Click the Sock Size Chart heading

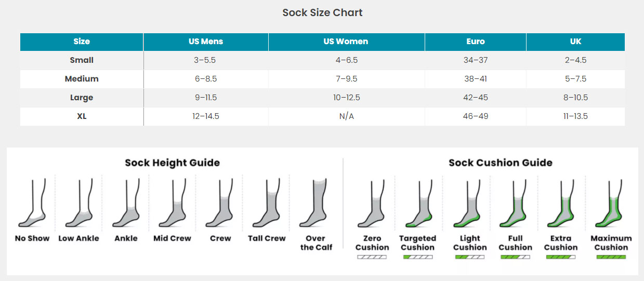[x=322, y=12]
